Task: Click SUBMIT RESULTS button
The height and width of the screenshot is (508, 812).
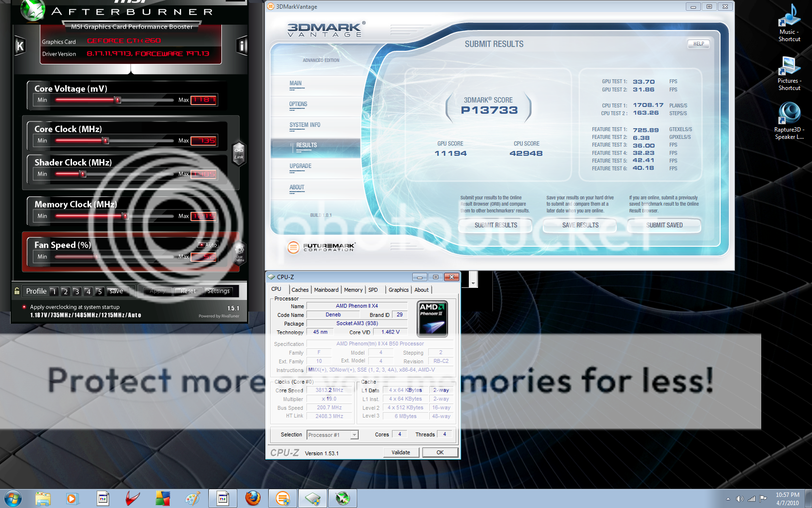Action: (495, 225)
